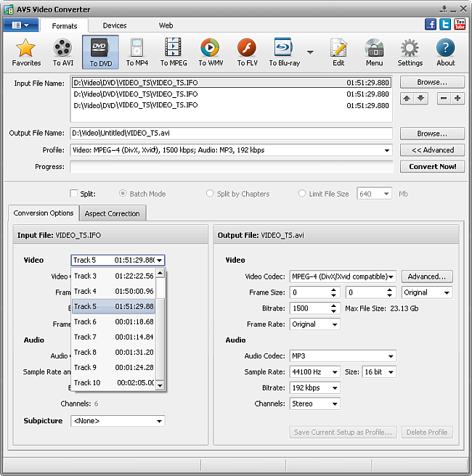This screenshot has height=476, width=472.
Task: Move the selected input file down
Action: [x=420, y=99]
